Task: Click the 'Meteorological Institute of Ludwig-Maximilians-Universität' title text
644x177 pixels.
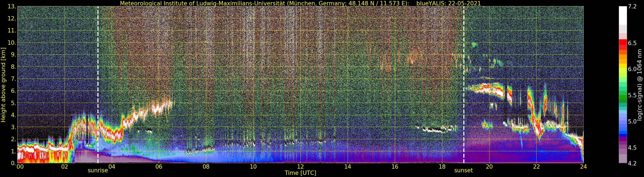Action: (x=203, y=3)
